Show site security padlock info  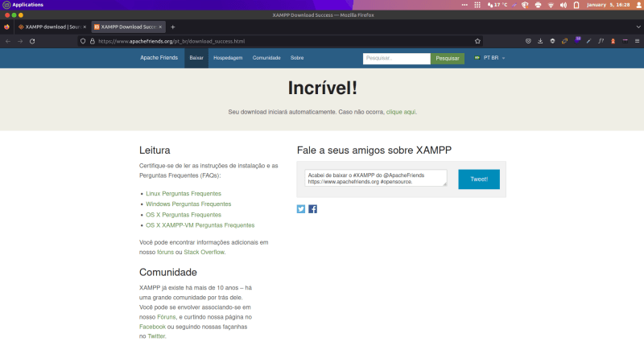[93, 41]
